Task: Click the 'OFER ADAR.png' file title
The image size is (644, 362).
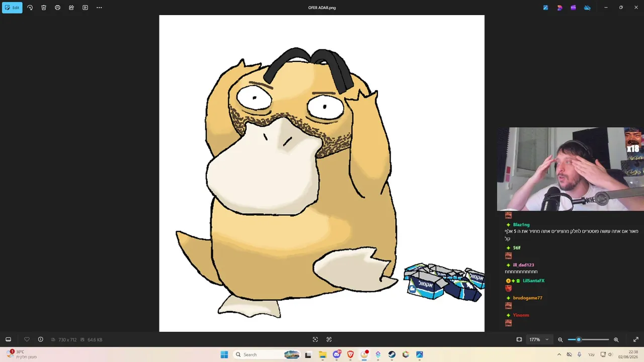Action: 322,8
